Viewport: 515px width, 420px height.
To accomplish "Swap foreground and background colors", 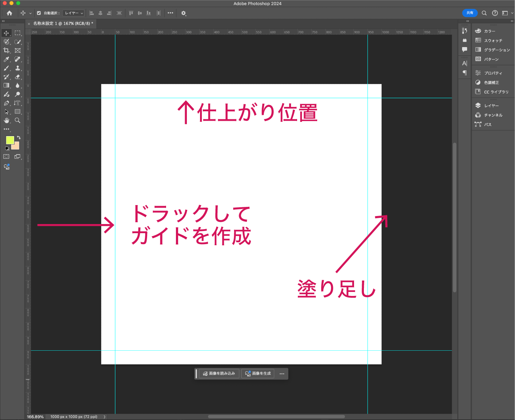I will pyautogui.click(x=19, y=138).
